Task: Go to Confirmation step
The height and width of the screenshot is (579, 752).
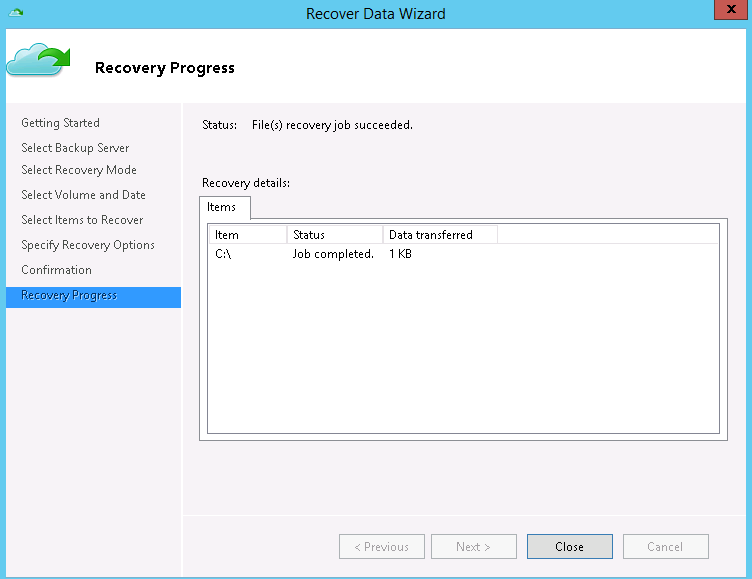Action: [x=57, y=270]
